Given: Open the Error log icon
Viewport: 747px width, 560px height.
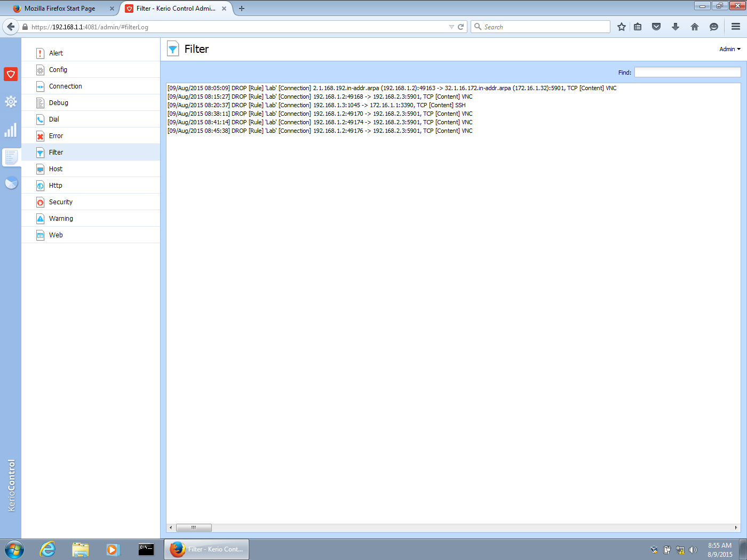Looking at the screenshot, I should 40,136.
